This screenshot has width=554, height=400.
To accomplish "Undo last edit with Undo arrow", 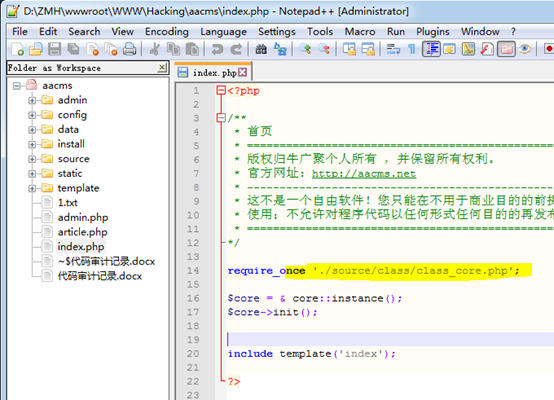I will pyautogui.click(x=217, y=49).
